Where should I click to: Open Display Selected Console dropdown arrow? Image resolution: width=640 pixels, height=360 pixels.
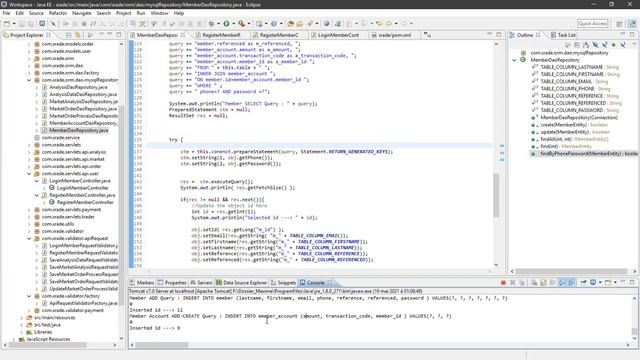click(600, 282)
